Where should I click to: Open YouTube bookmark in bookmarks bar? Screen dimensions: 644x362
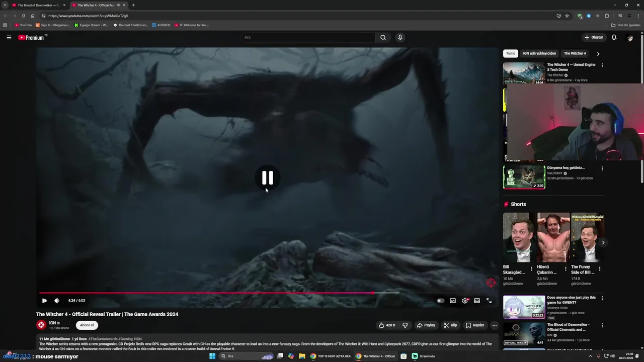coord(23,25)
